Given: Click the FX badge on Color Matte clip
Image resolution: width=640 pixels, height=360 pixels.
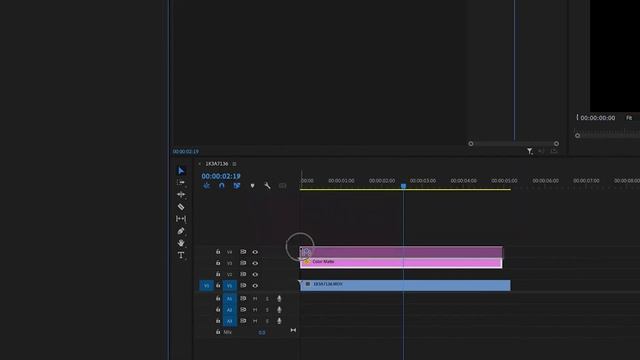Looking at the screenshot, I should tap(307, 261).
